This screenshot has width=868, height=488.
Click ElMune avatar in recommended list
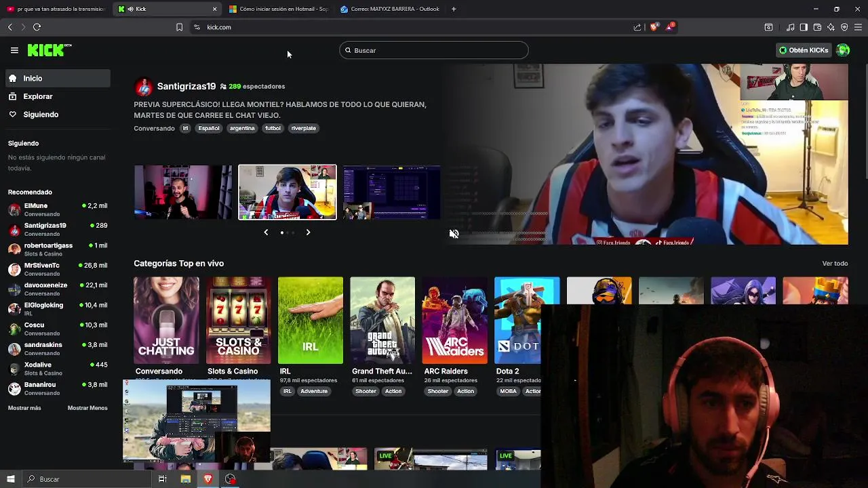coord(14,209)
